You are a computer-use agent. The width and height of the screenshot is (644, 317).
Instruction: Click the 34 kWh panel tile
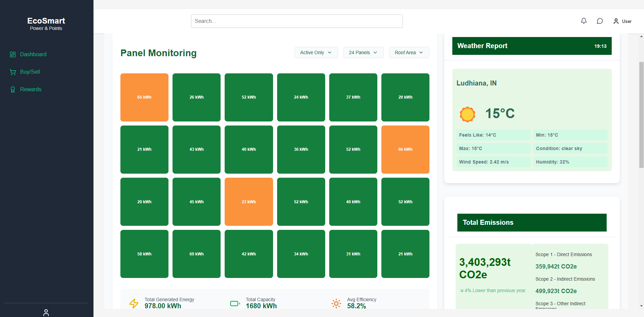301,254
